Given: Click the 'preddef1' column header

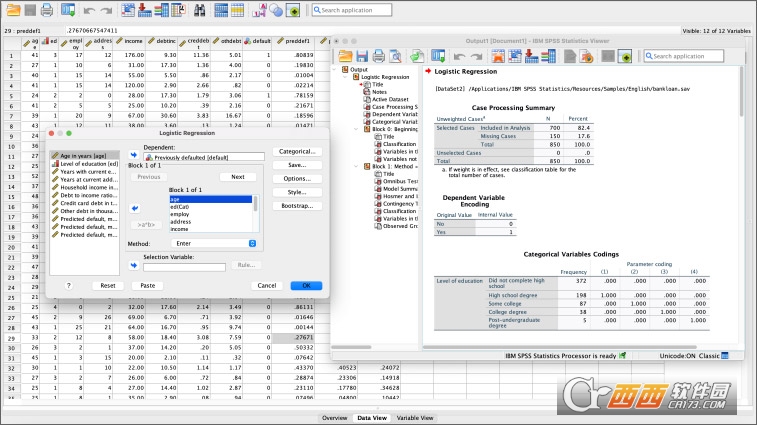Looking at the screenshot, I should tap(294, 43).
